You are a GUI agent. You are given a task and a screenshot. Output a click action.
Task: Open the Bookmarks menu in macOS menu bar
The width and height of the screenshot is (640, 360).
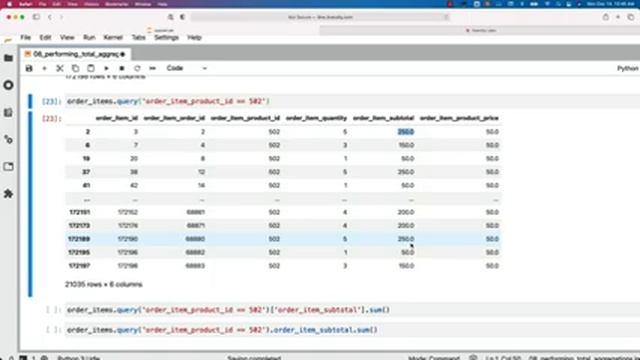tap(117, 4)
